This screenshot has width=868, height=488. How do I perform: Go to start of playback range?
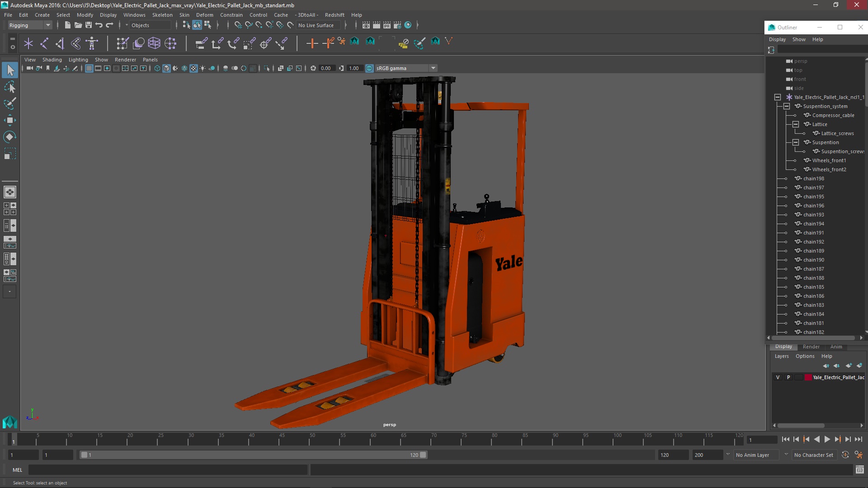pos(785,439)
